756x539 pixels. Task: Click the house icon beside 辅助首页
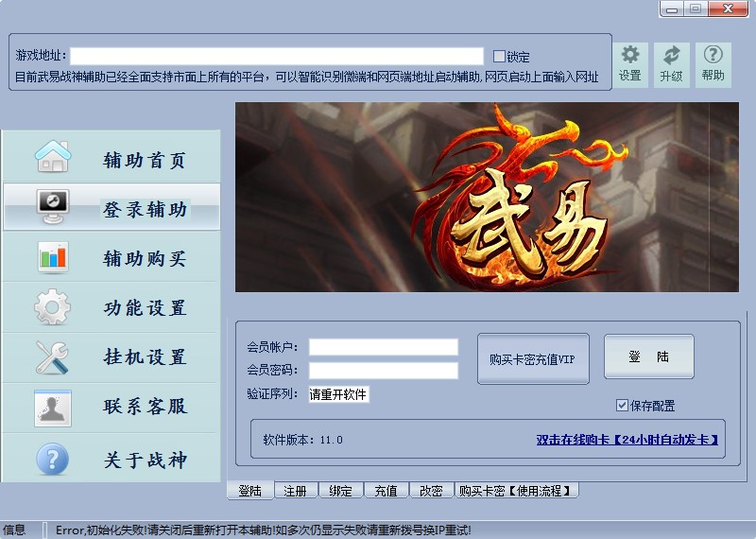pos(53,156)
